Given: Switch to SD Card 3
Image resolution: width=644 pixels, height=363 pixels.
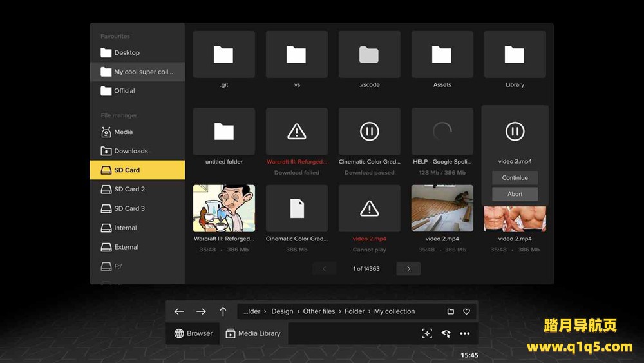Looking at the screenshot, I should [137, 208].
